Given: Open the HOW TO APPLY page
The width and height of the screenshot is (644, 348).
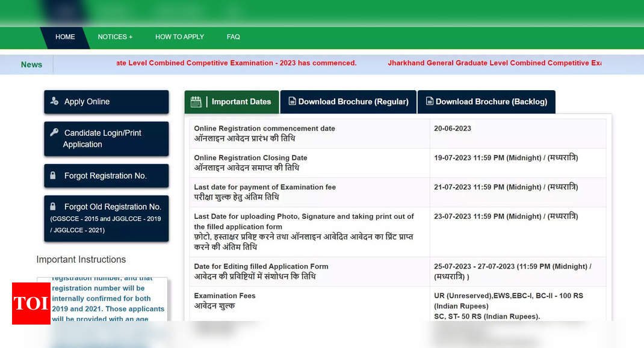Looking at the screenshot, I should pos(179,37).
